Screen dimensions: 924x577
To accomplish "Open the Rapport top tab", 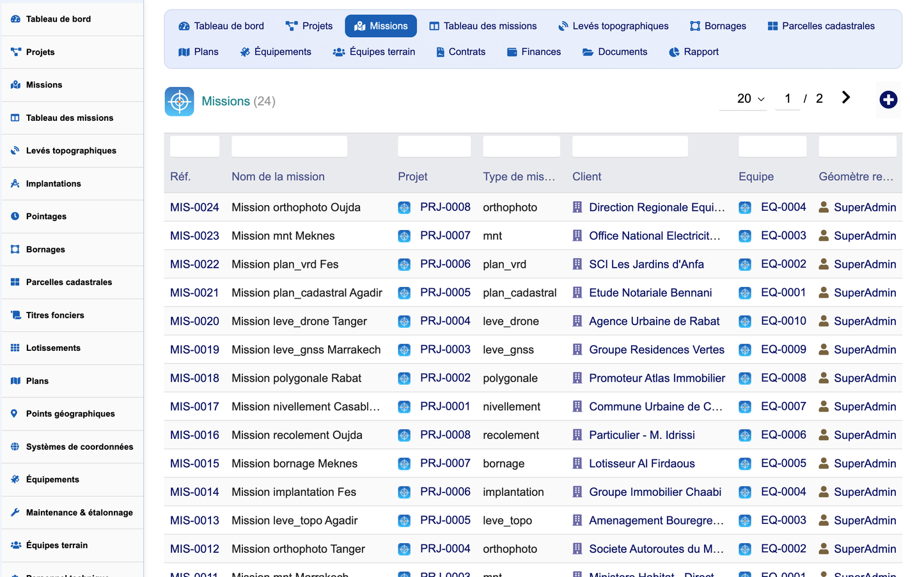I will coord(694,52).
